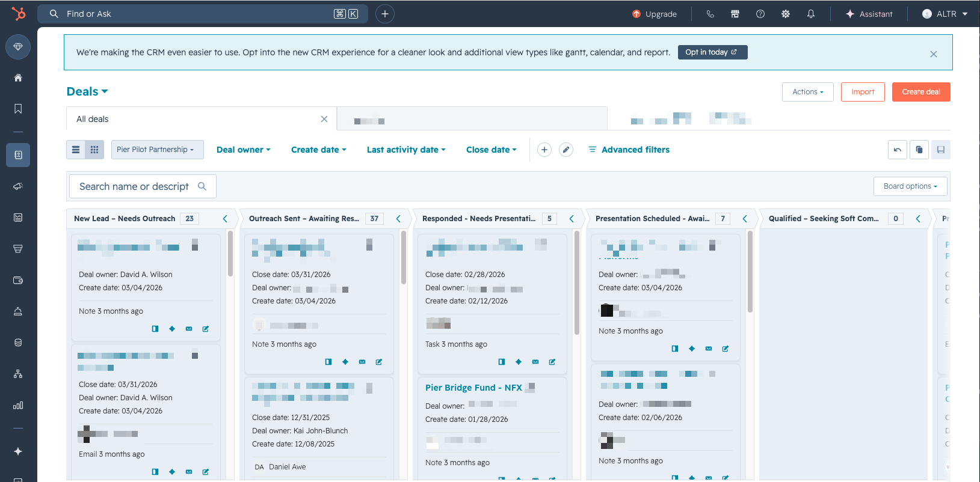Open the Settings gear icon
This screenshot has height=482, width=980.
[786, 14]
